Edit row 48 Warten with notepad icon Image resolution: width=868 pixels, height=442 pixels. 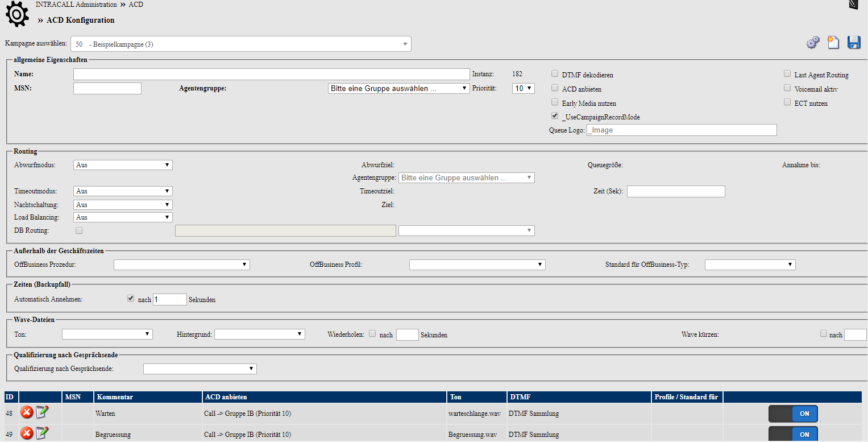(42, 412)
